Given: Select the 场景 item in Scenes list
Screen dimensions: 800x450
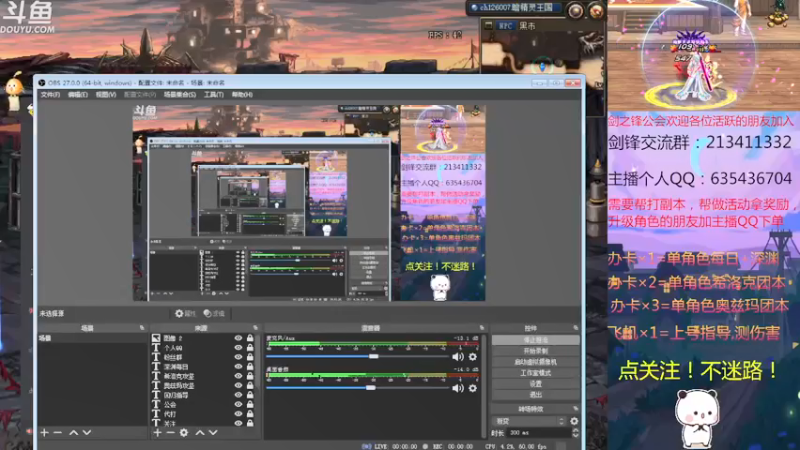Looking at the screenshot, I should (x=92, y=338).
